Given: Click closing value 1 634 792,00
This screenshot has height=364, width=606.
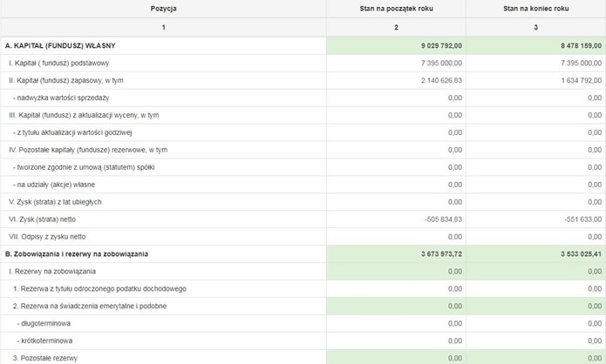Looking at the screenshot, I should tap(582, 80).
